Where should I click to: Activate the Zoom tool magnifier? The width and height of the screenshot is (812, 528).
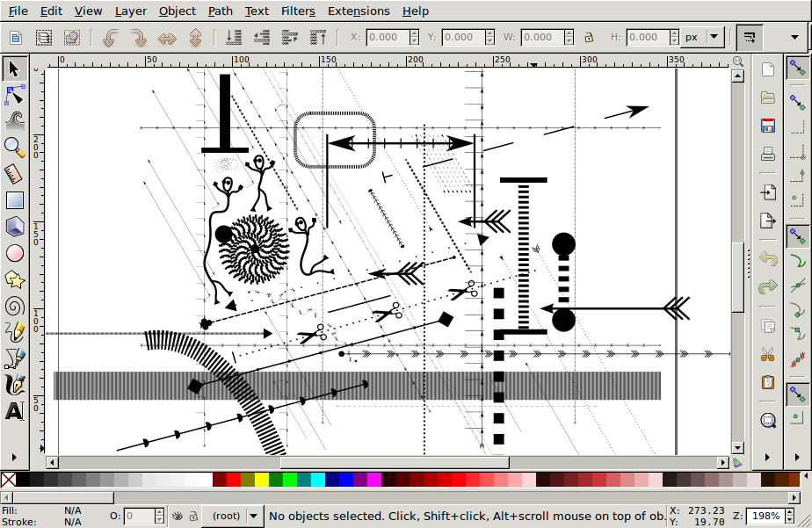click(15, 147)
